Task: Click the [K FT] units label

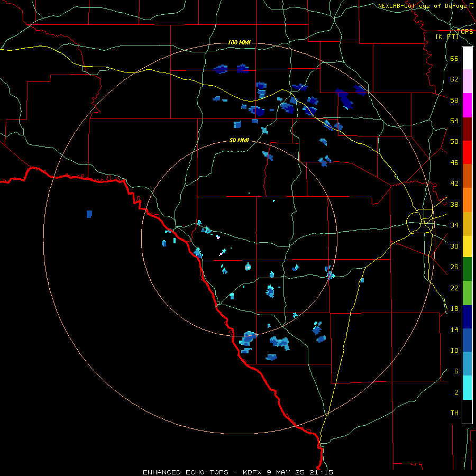Action: pyautogui.click(x=447, y=37)
